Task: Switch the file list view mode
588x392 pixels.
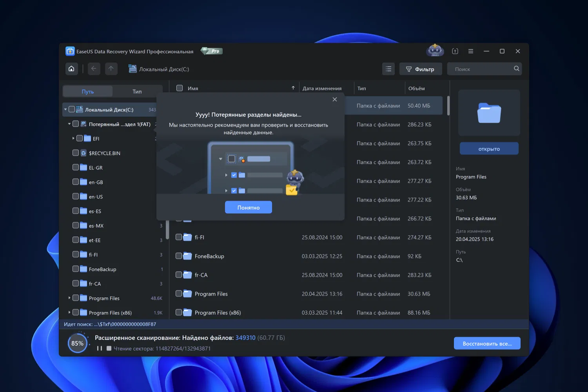Action: [388, 69]
